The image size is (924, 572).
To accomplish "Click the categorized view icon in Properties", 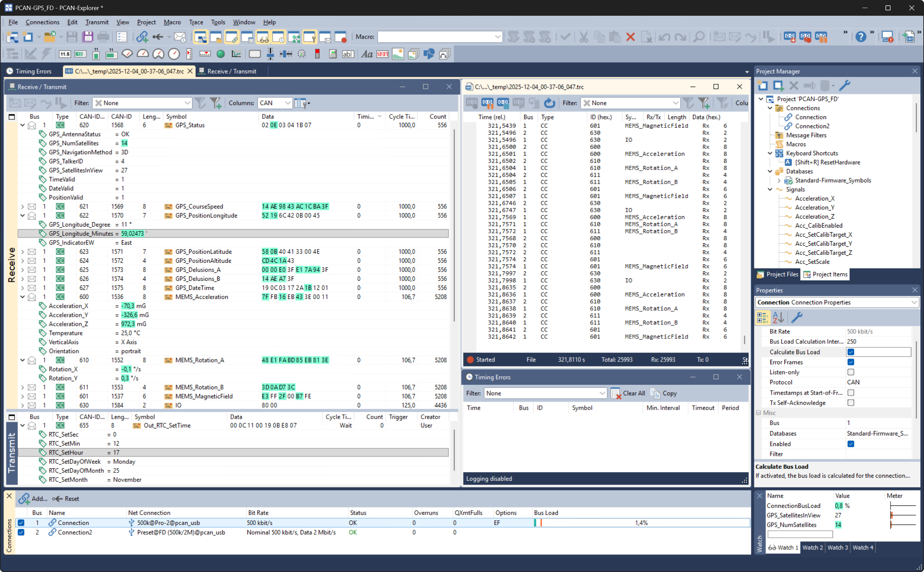I will 762,317.
